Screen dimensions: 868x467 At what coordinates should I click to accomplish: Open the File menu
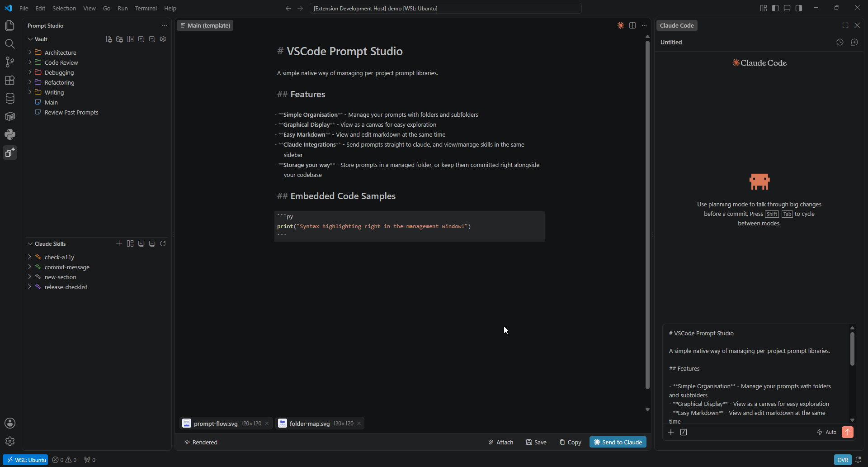[24, 8]
